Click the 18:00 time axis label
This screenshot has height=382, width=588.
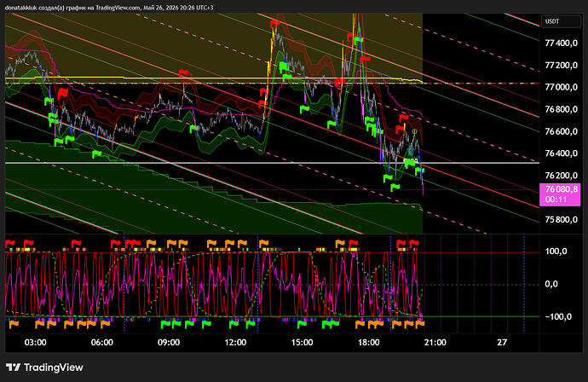click(369, 342)
